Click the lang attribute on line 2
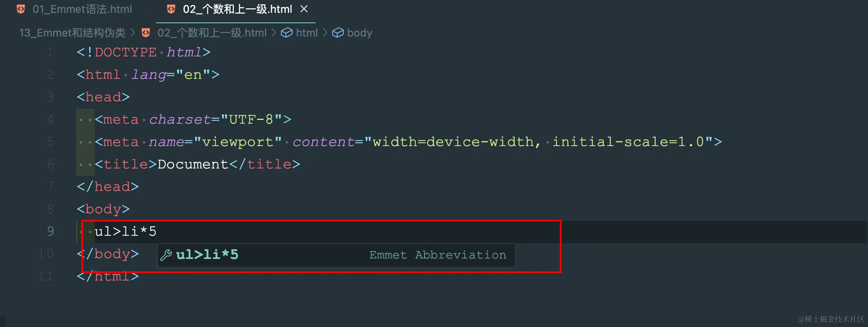The width and height of the screenshot is (868, 327). (149, 75)
